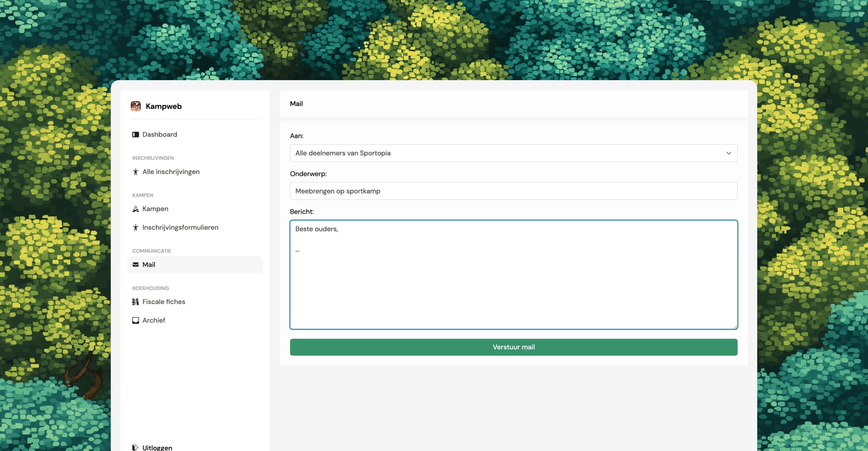Click the Kampweb title text
Image resolution: width=868 pixels, height=451 pixels.
[x=164, y=106]
